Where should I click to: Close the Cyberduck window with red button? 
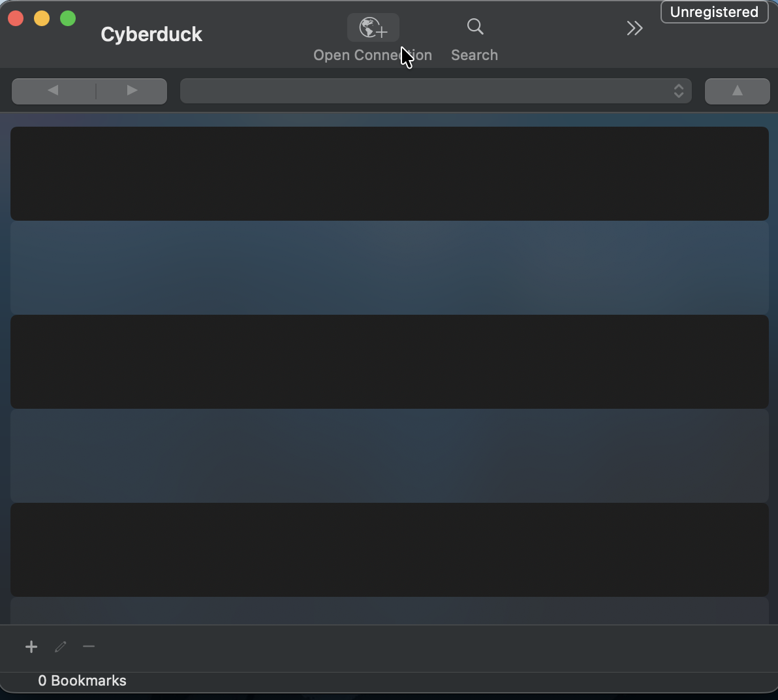click(x=16, y=18)
